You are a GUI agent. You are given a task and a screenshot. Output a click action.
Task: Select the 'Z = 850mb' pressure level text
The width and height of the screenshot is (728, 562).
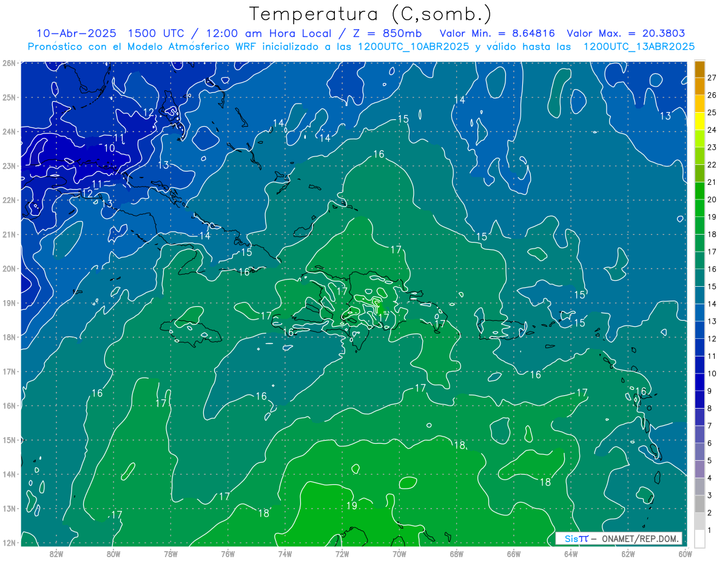tap(387, 33)
